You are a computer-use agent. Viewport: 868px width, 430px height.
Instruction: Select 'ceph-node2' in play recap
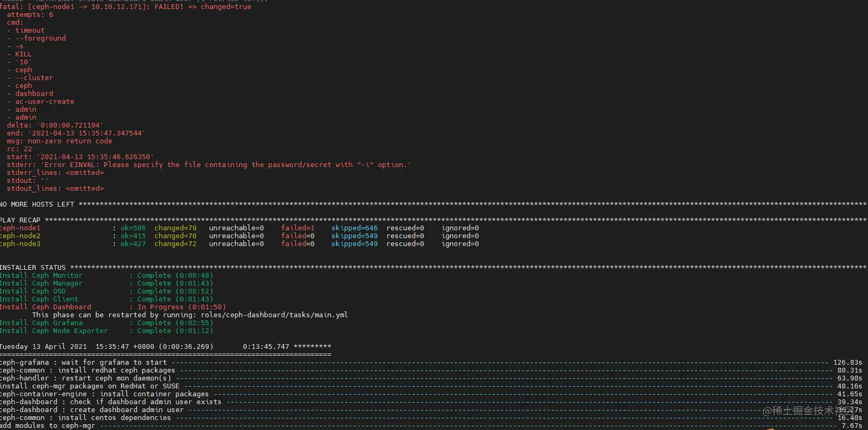tap(20, 236)
